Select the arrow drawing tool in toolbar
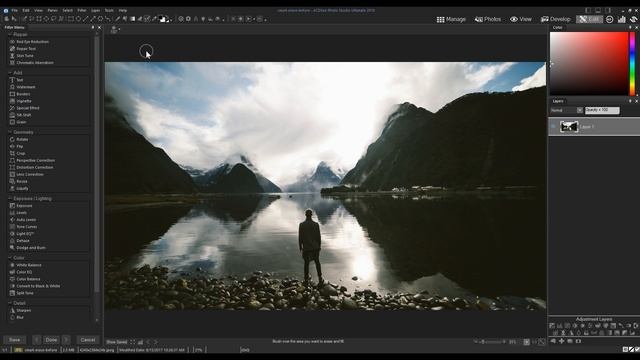 click(x=93, y=19)
